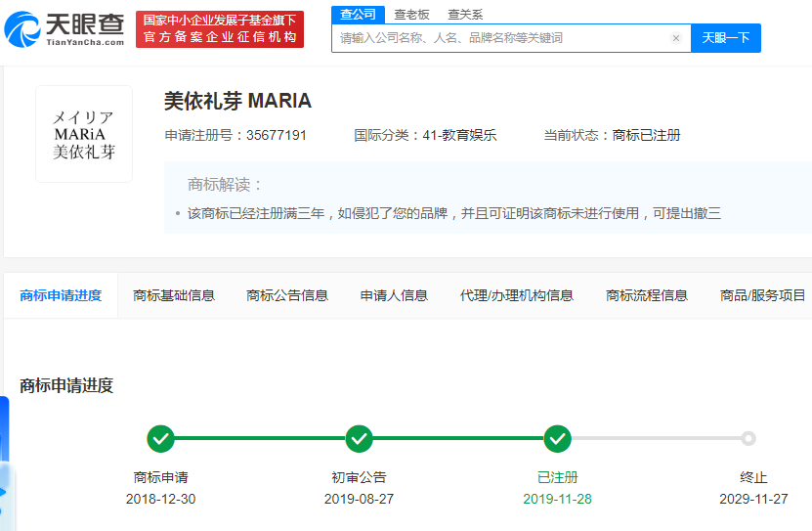The height and width of the screenshot is (531, 812).
Task: Click the red 官方备案企业征信机构 banner
Action: point(220,29)
